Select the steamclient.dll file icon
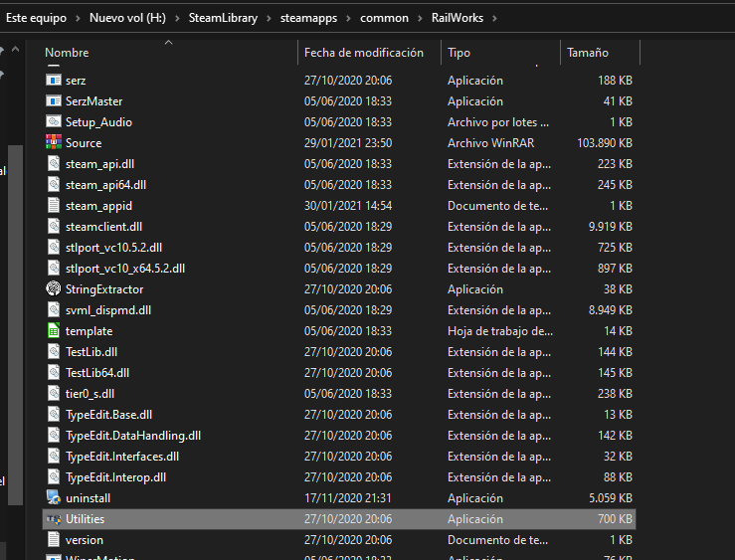 click(54, 227)
